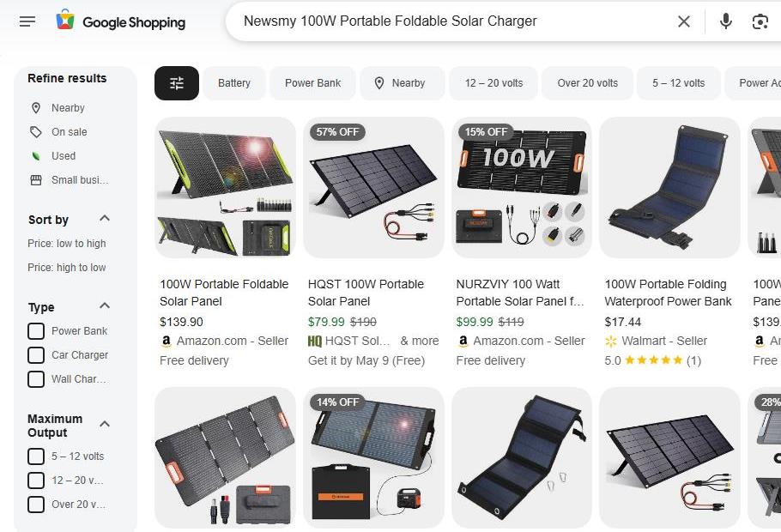Image resolution: width=781 pixels, height=532 pixels.
Task: Open the hamburger main menu
Action: [x=27, y=21]
